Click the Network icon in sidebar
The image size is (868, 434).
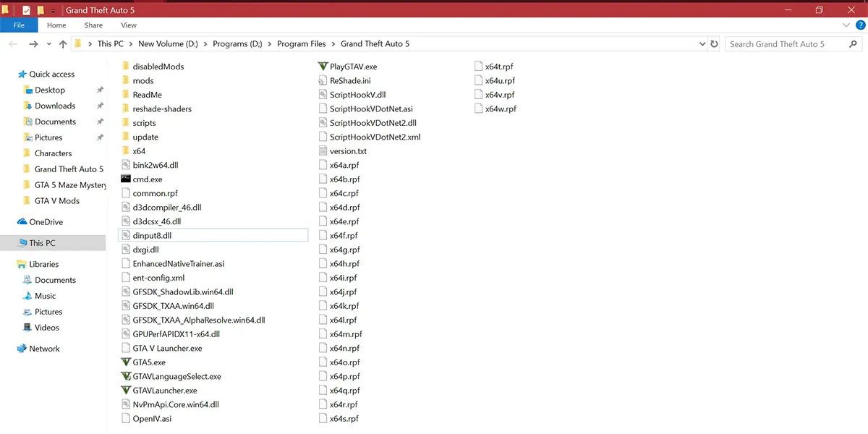pyautogui.click(x=22, y=349)
